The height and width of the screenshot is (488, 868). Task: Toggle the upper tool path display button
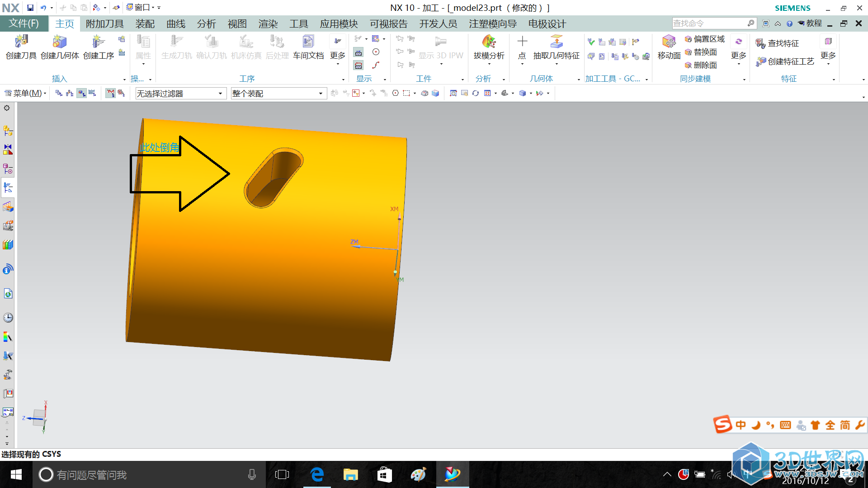(x=359, y=53)
